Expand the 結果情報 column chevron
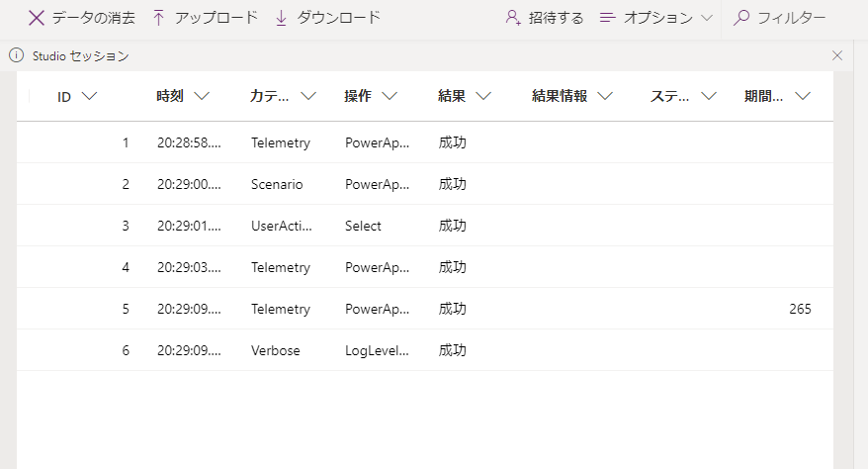Image resolution: width=868 pixels, height=469 pixels. coord(605,96)
